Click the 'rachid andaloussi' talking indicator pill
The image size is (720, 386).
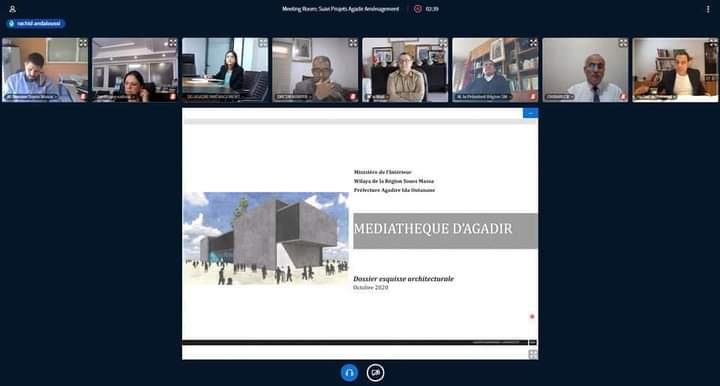click(35, 23)
